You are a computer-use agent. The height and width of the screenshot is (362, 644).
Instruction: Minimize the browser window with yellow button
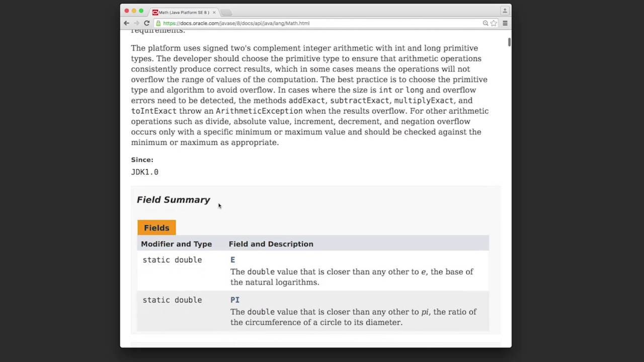pos(134,11)
